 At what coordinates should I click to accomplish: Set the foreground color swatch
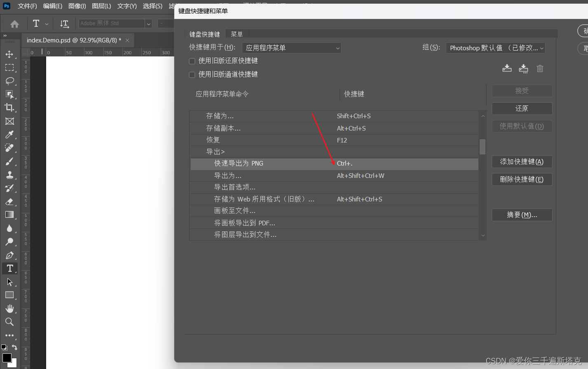point(7,357)
